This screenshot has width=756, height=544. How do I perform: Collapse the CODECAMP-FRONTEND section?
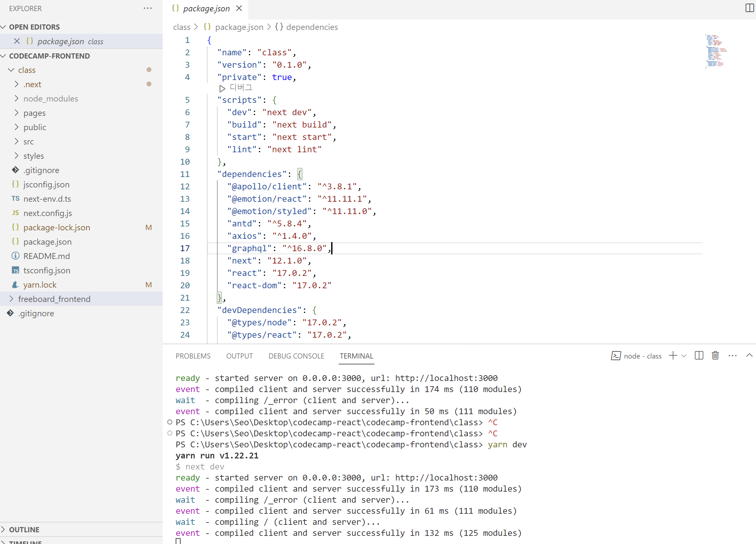[4, 56]
